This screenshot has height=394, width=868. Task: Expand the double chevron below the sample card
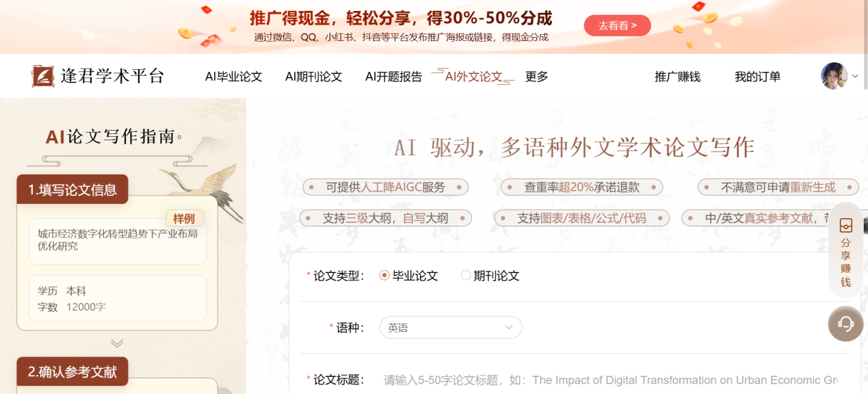pos(117,343)
